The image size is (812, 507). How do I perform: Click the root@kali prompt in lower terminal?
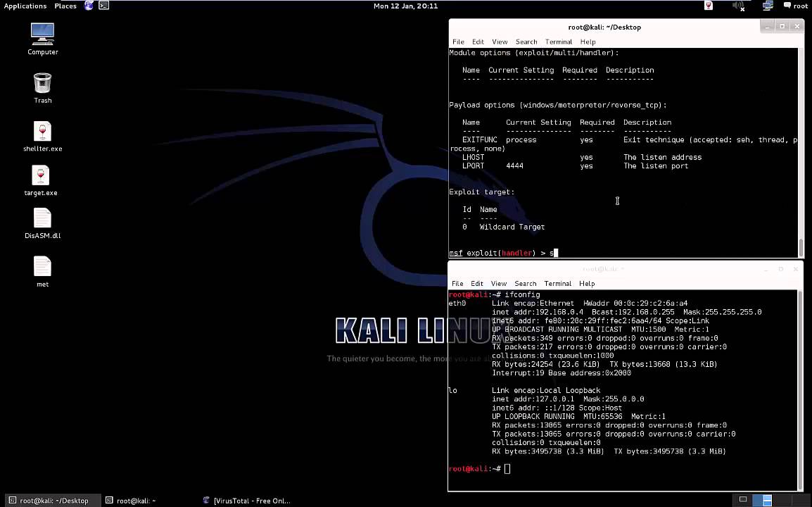tap(475, 469)
